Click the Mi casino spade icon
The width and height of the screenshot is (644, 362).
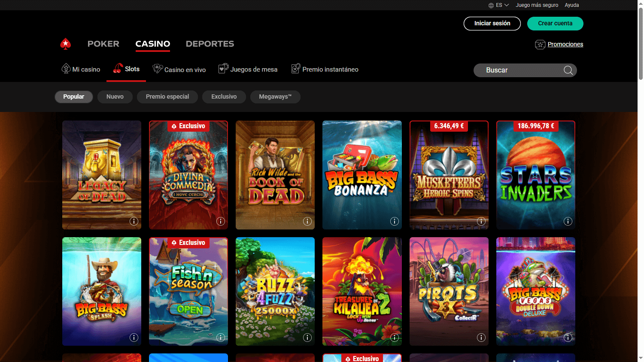pos(66,69)
